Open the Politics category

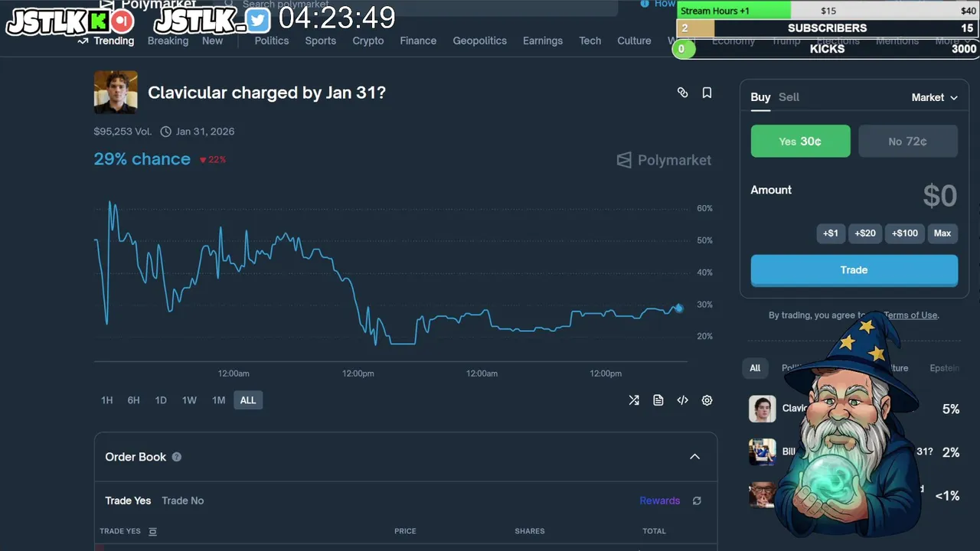pos(272,41)
